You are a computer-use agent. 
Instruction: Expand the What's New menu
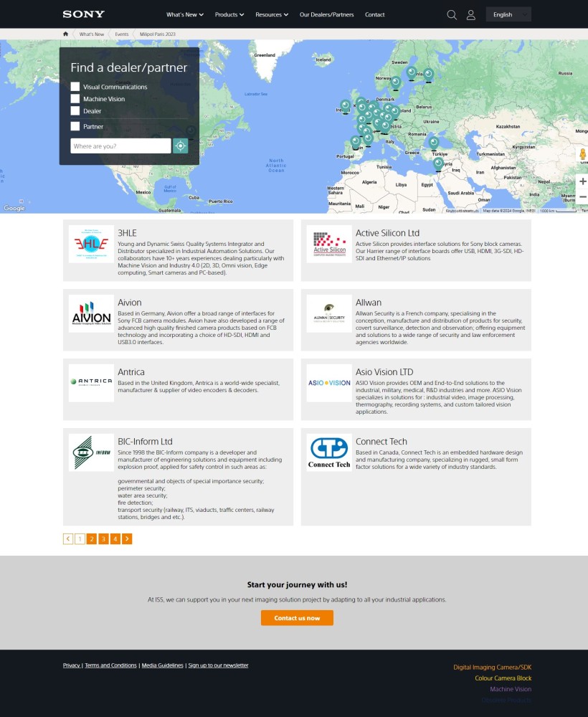pyautogui.click(x=184, y=14)
